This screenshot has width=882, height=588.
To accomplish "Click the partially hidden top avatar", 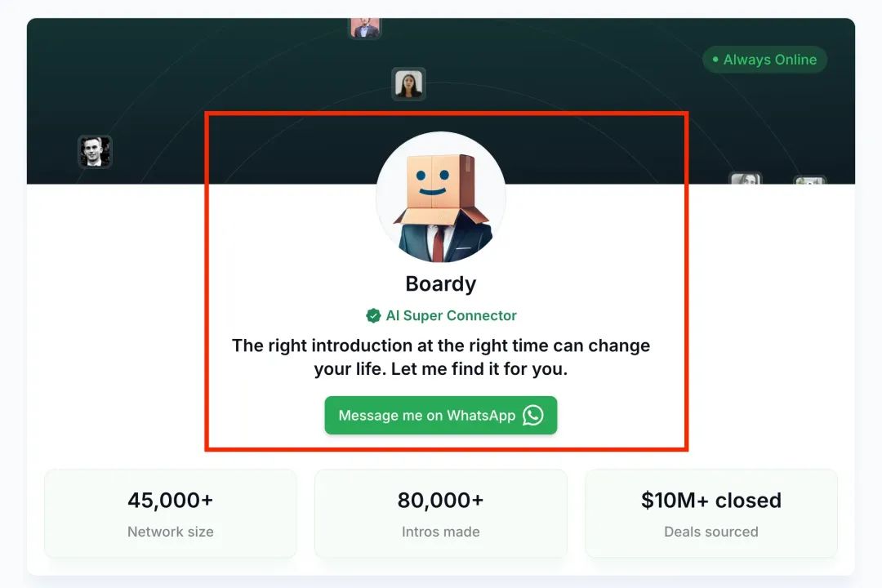I will coord(365,28).
